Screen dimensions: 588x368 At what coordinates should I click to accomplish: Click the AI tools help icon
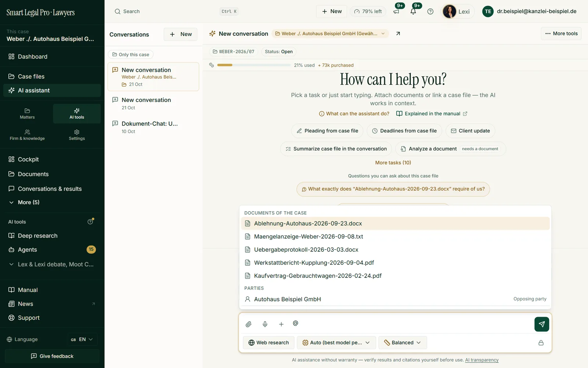coord(90,222)
